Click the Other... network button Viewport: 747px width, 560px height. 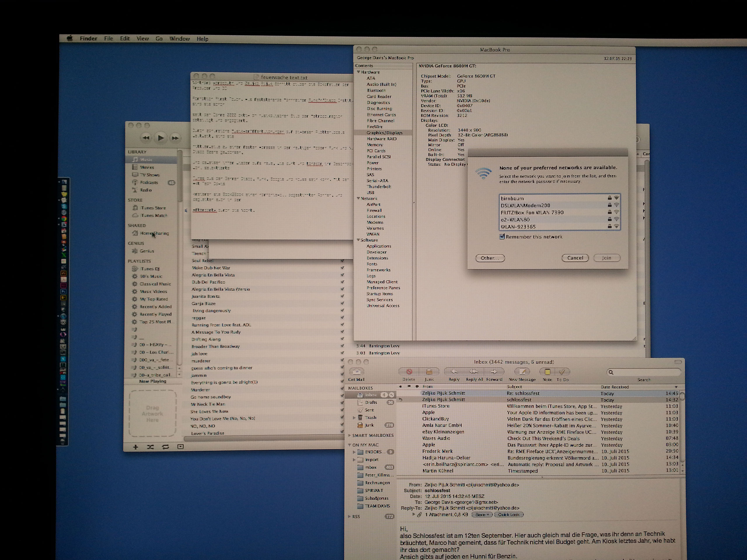tap(490, 258)
